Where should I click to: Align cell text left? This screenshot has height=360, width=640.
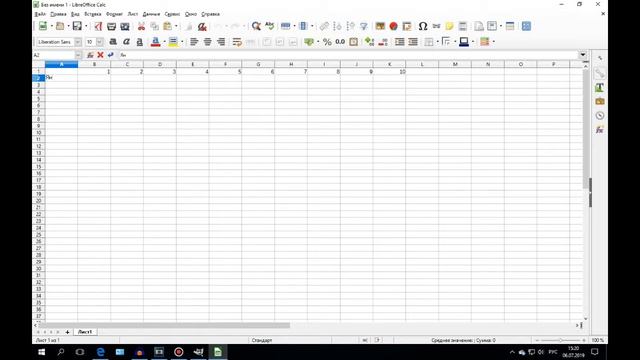pyautogui.click(x=194, y=42)
